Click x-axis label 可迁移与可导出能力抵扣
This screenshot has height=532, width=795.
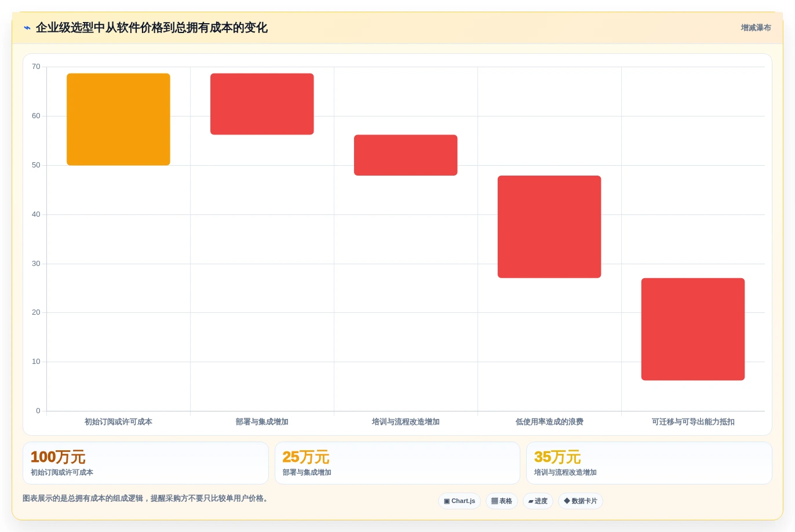[693, 422]
